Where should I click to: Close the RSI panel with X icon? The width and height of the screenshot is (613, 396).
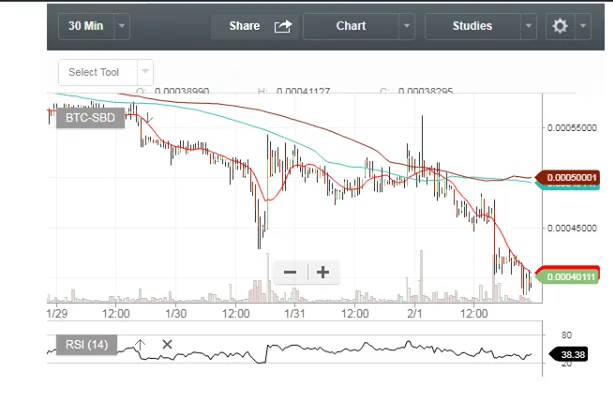coord(167,344)
